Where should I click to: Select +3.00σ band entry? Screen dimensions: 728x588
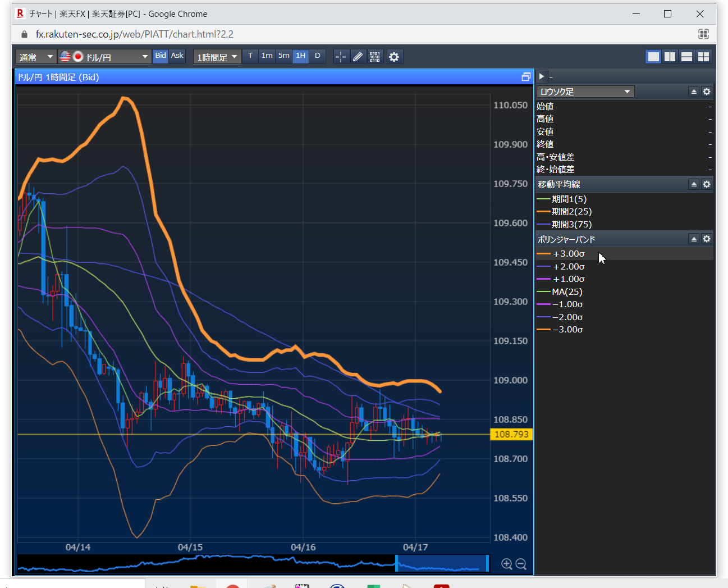point(624,254)
